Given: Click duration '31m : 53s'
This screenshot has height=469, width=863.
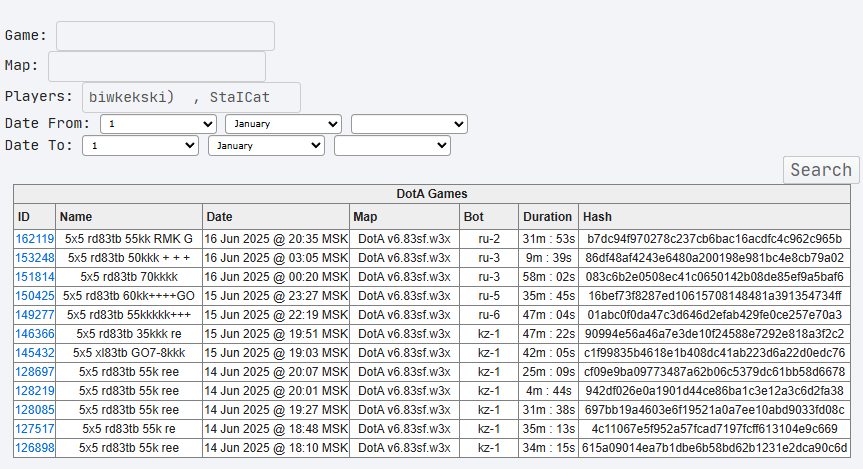Looking at the screenshot, I should pyautogui.click(x=548, y=239).
